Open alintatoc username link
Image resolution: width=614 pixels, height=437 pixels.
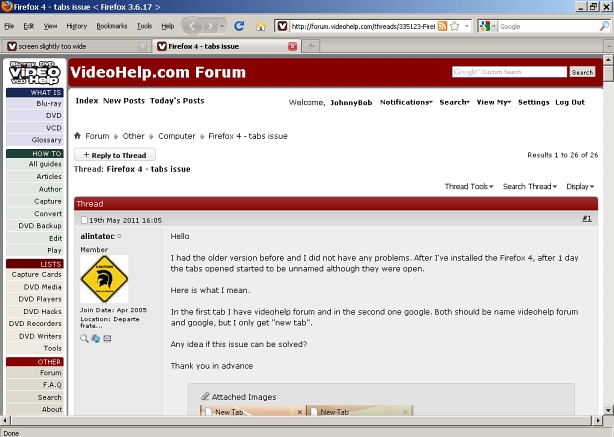point(98,236)
